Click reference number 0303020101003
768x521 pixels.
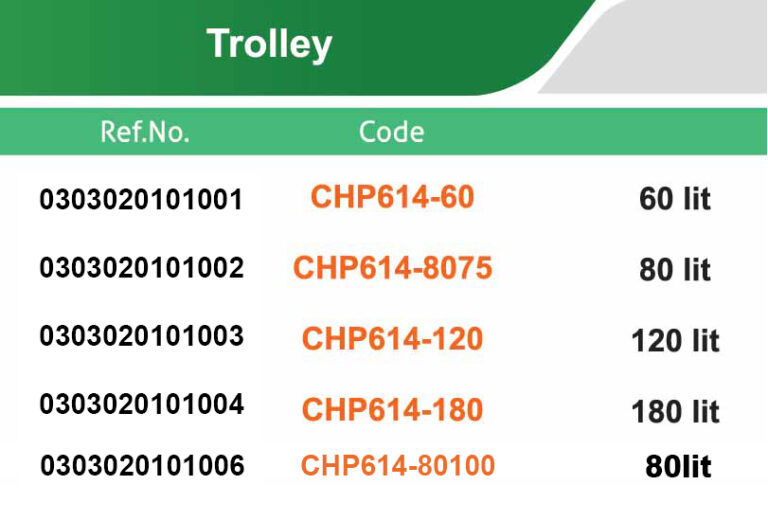141,336
